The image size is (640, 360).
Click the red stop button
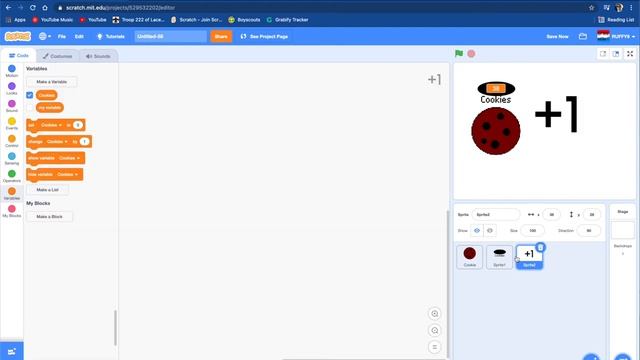(x=471, y=53)
